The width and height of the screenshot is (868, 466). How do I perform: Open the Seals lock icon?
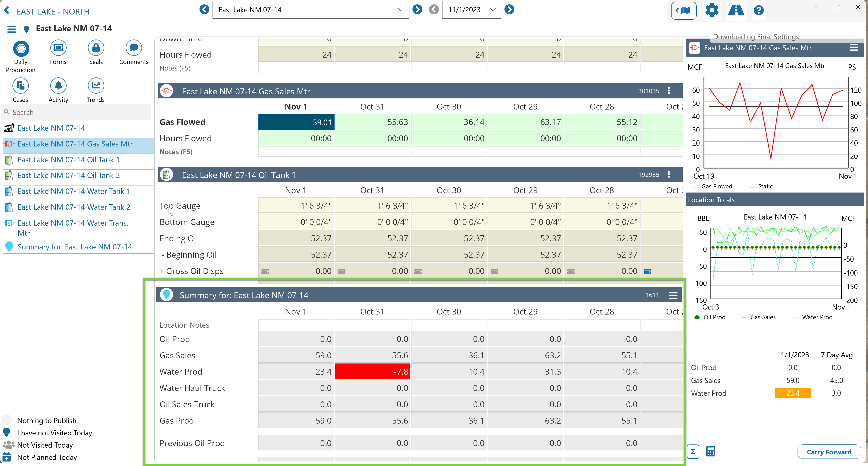[x=96, y=48]
